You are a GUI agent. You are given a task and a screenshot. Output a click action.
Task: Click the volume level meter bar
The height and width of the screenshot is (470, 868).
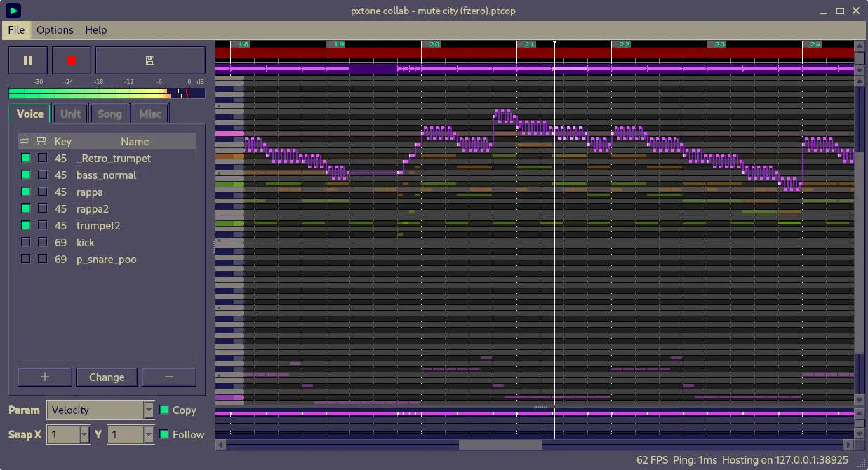point(107,93)
